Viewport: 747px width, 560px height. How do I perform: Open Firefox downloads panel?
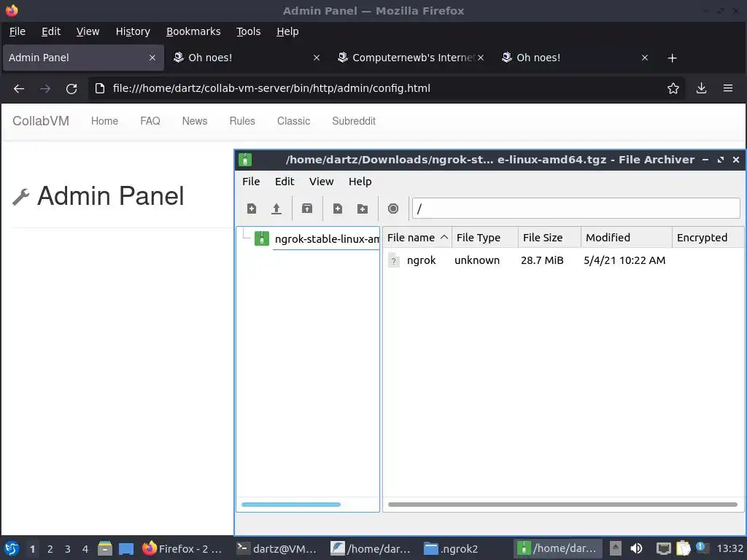click(x=701, y=88)
